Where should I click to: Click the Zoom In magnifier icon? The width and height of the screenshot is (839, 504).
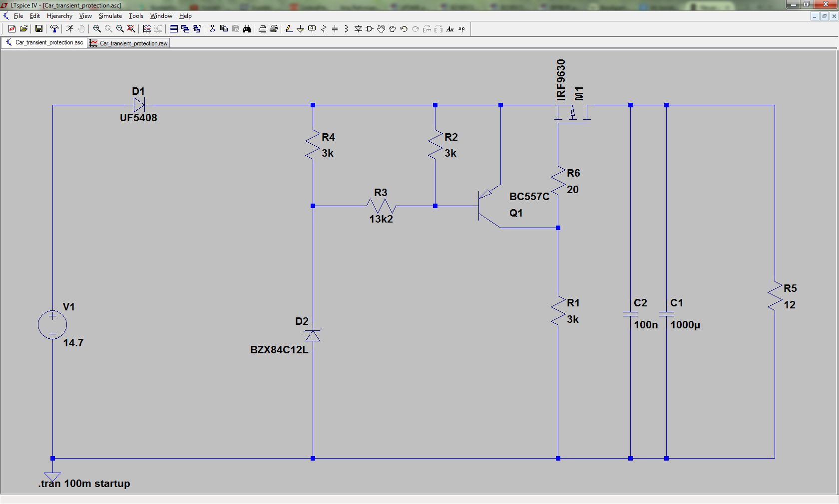(x=97, y=29)
